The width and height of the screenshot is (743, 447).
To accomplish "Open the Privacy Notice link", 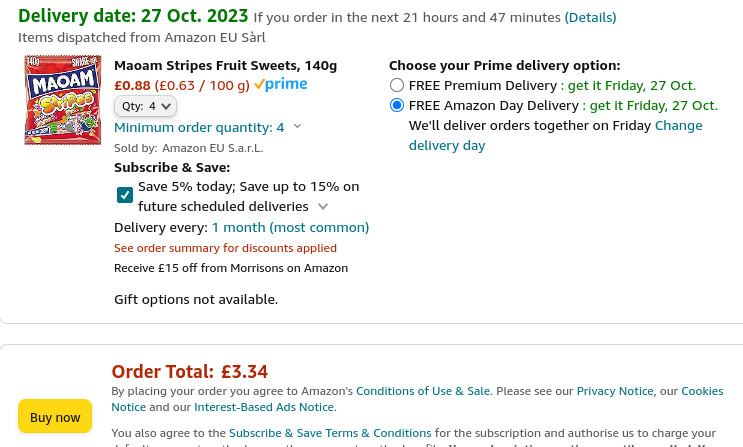I will (615, 391).
